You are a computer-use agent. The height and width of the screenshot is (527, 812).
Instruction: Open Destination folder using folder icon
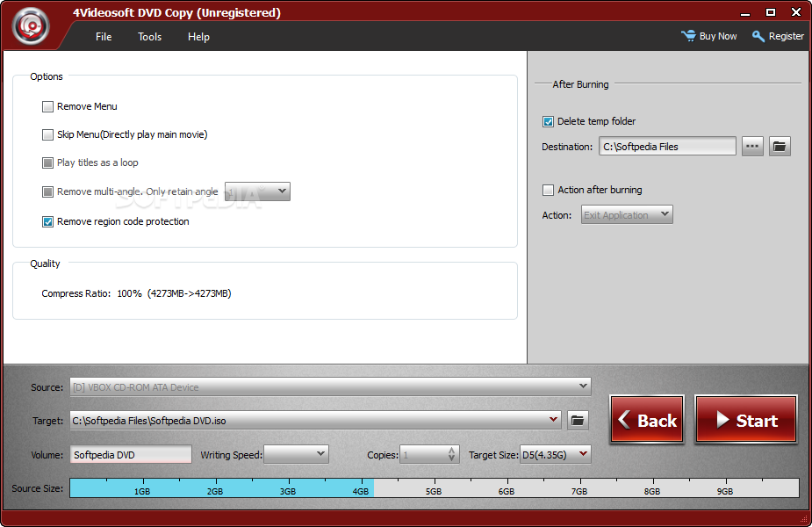point(780,147)
